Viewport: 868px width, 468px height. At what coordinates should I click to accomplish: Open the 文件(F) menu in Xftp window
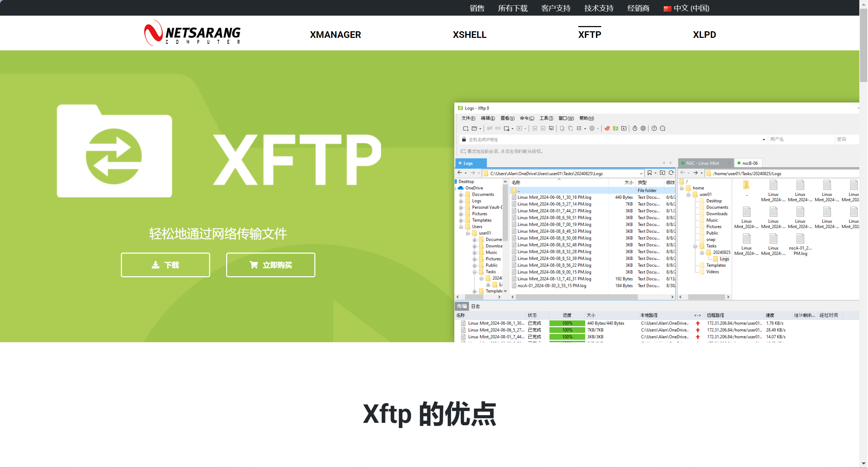[468, 118]
